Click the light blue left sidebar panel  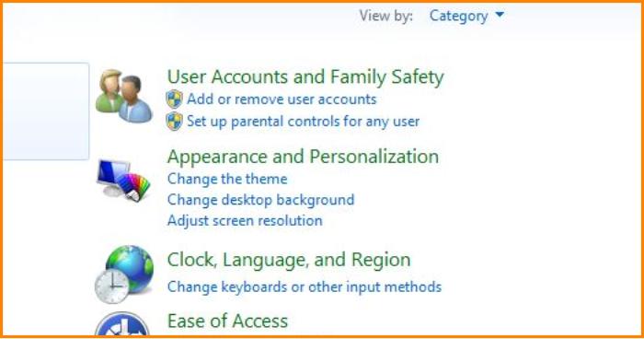tap(46, 111)
